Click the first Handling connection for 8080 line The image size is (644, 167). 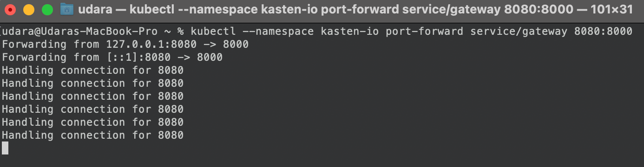tap(93, 71)
